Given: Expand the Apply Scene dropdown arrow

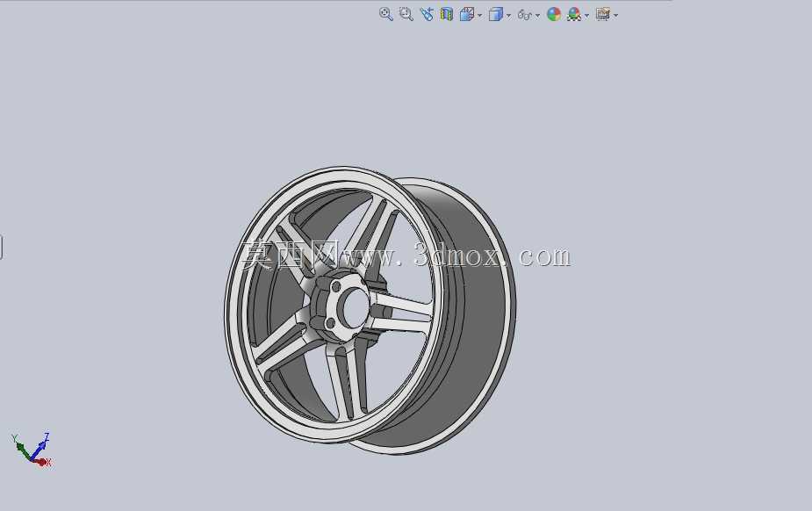Looking at the screenshot, I should pyautogui.click(x=586, y=15).
